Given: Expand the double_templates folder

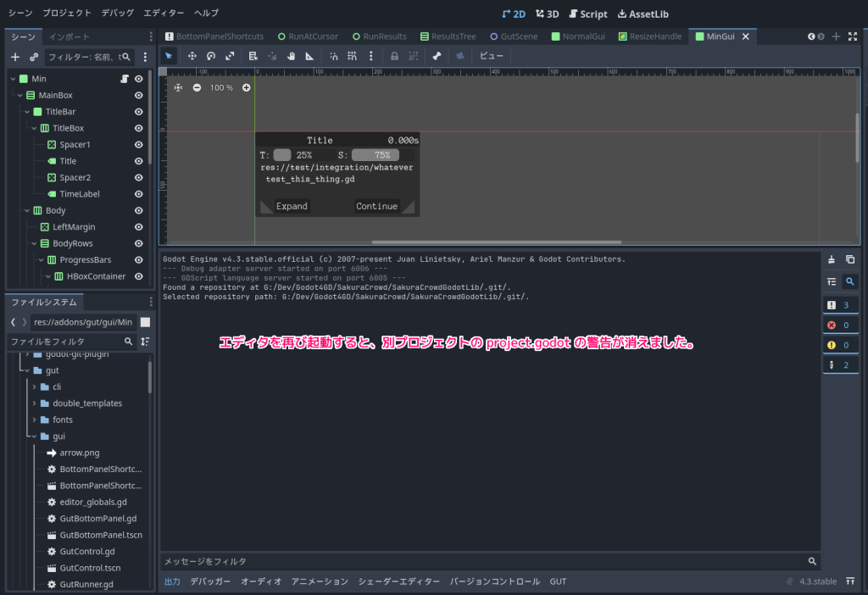Looking at the screenshot, I should coord(33,403).
